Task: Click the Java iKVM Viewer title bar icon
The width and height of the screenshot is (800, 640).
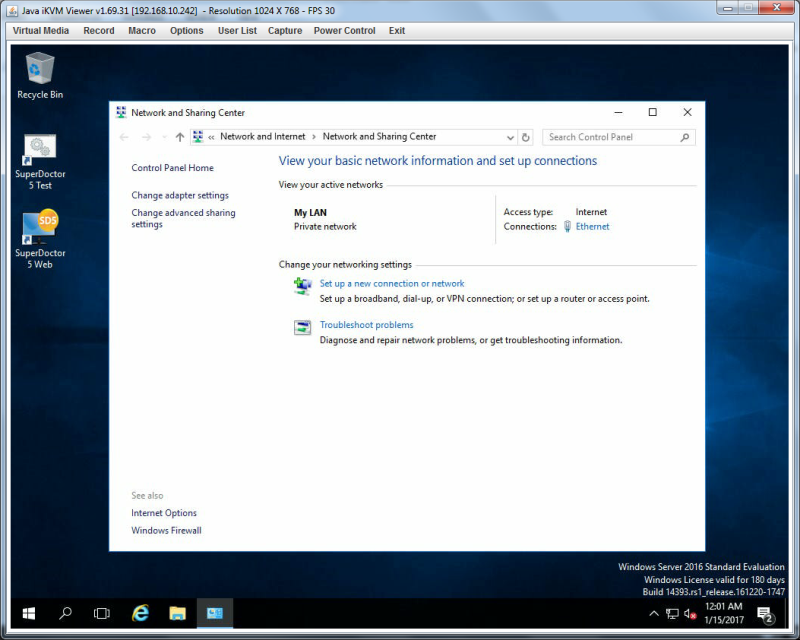Action: 12,10
